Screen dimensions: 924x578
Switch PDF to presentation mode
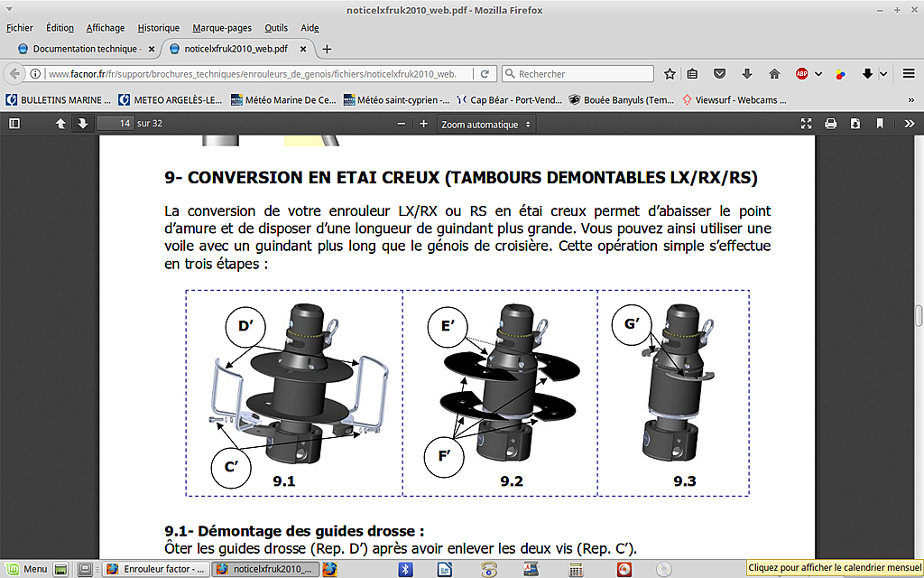coord(806,124)
